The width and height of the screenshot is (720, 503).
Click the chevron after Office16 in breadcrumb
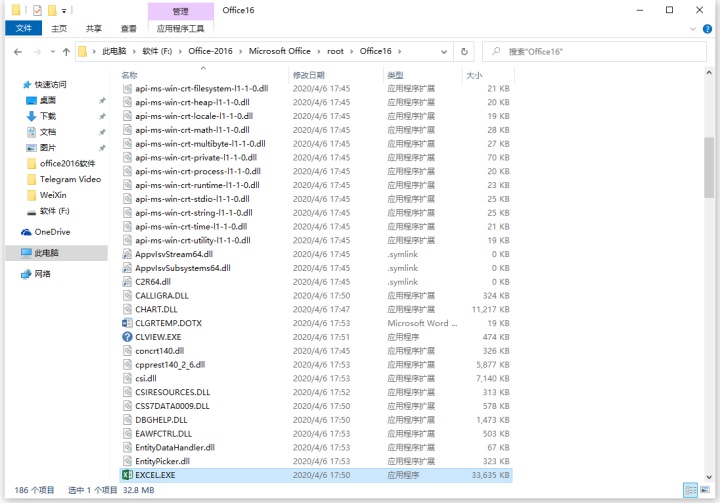[399, 51]
